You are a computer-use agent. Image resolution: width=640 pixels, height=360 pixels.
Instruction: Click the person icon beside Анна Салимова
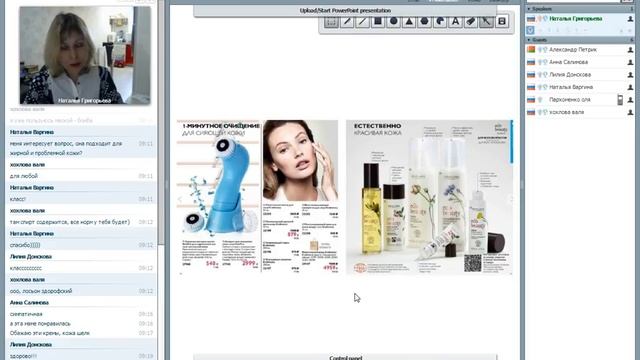(x=630, y=62)
